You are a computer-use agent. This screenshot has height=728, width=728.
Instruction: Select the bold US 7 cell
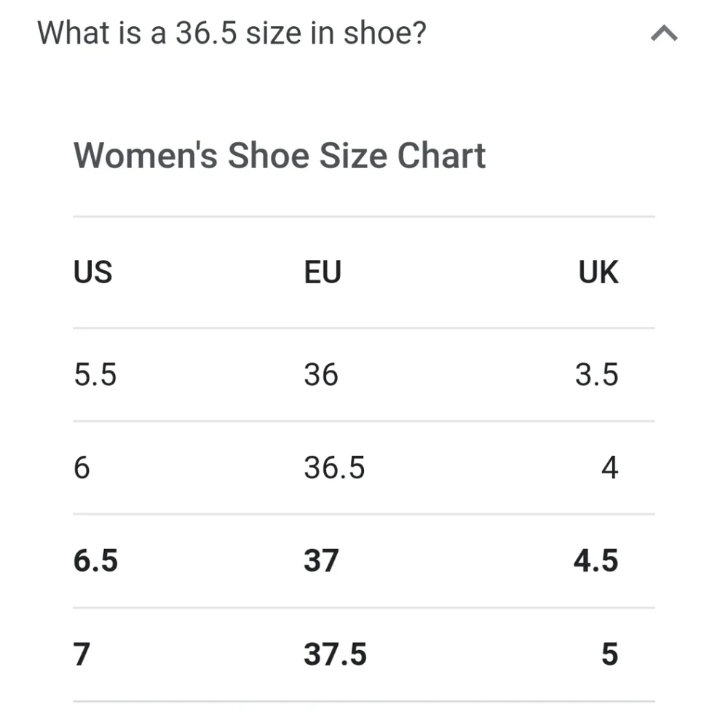82,654
